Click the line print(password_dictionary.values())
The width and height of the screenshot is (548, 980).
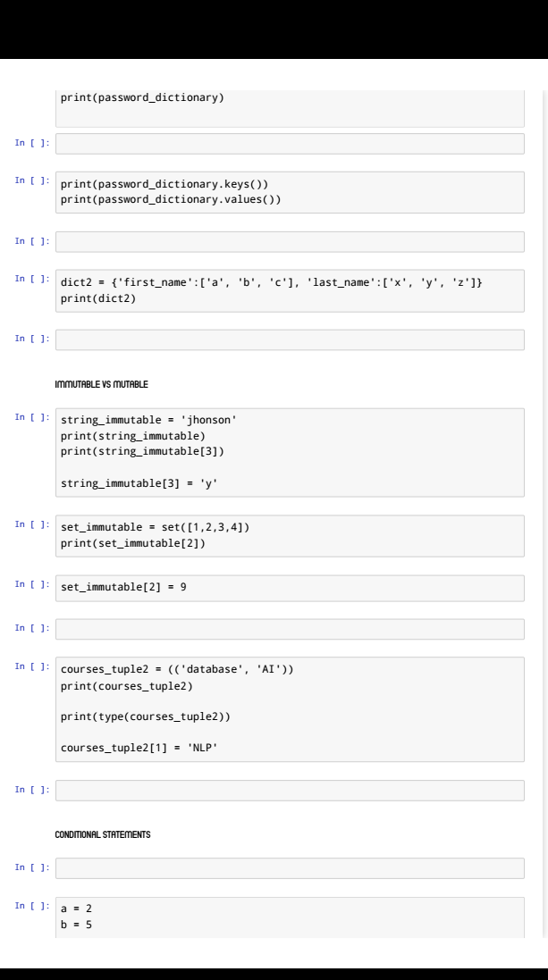coord(171,199)
